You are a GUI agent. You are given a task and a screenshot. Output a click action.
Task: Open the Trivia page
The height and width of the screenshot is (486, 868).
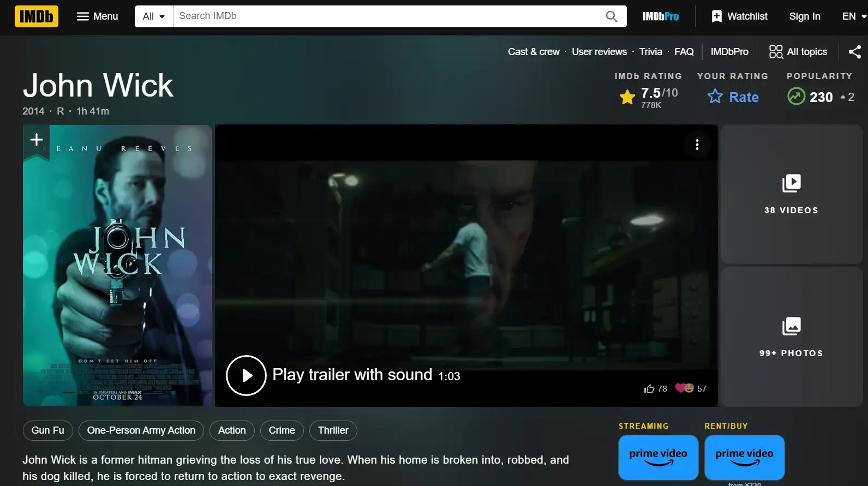(651, 52)
